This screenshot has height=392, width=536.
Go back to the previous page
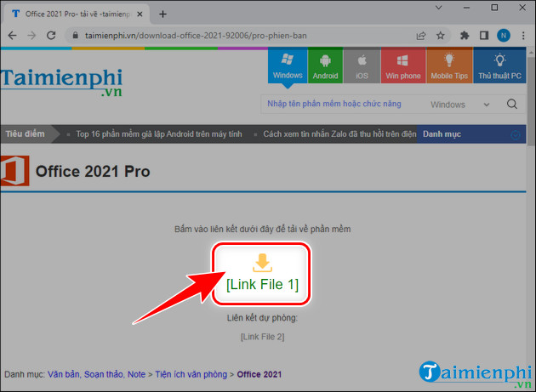[12, 36]
